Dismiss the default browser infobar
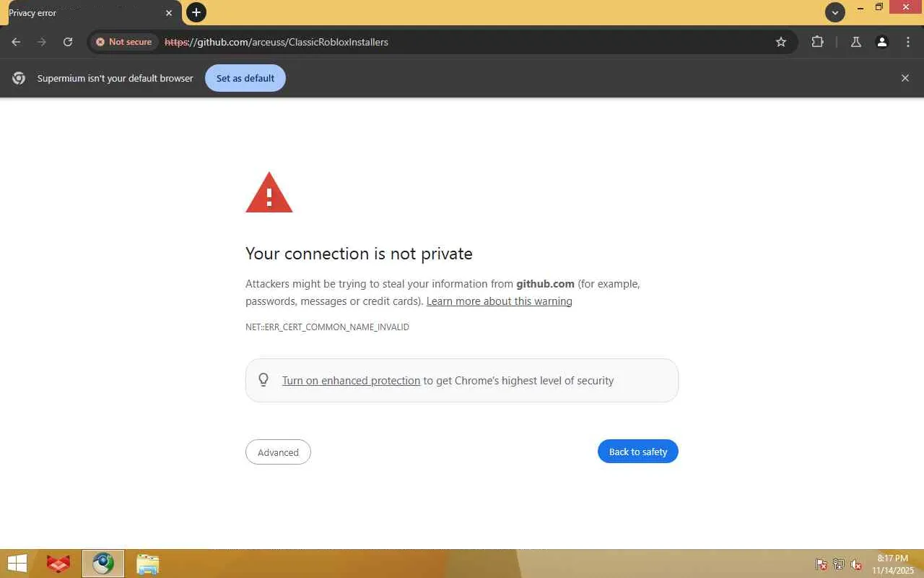The width and height of the screenshot is (924, 578). tap(905, 78)
